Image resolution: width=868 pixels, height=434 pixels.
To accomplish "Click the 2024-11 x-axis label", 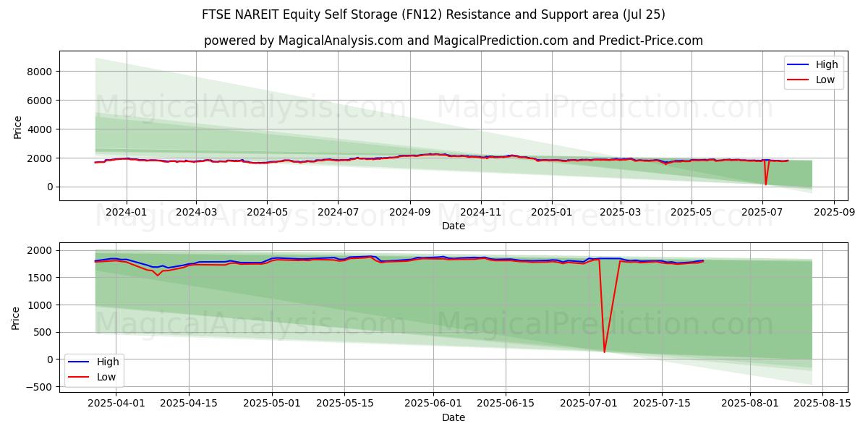I will point(480,213).
